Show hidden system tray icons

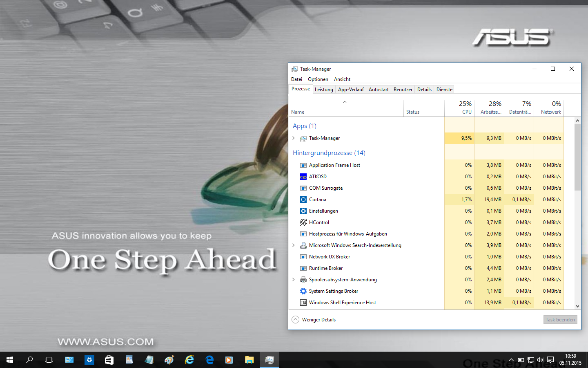tap(511, 360)
